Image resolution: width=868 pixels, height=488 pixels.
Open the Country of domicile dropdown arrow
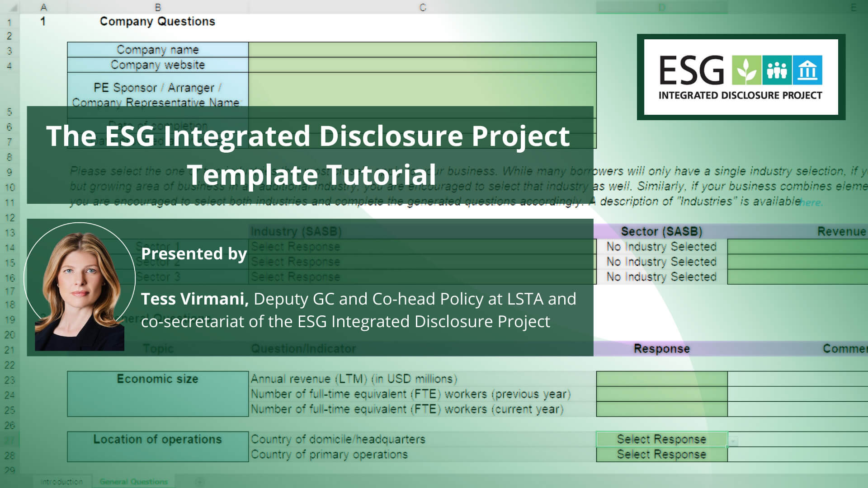733,441
